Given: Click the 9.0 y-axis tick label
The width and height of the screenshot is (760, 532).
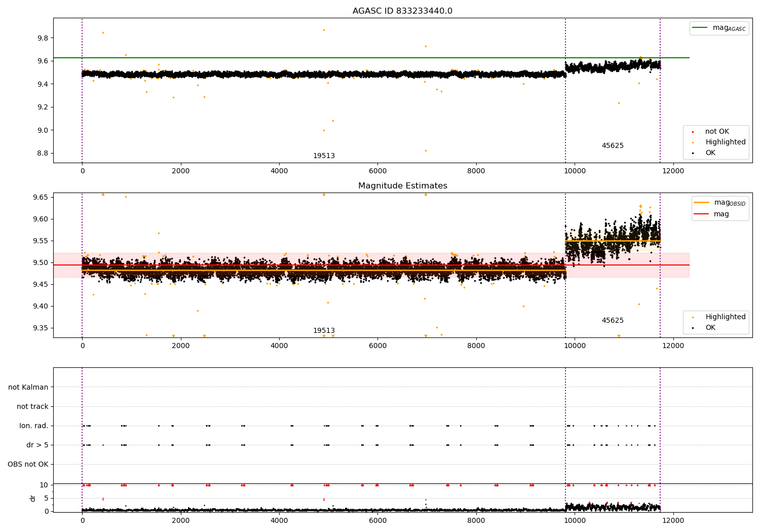Looking at the screenshot, I should pos(43,130).
